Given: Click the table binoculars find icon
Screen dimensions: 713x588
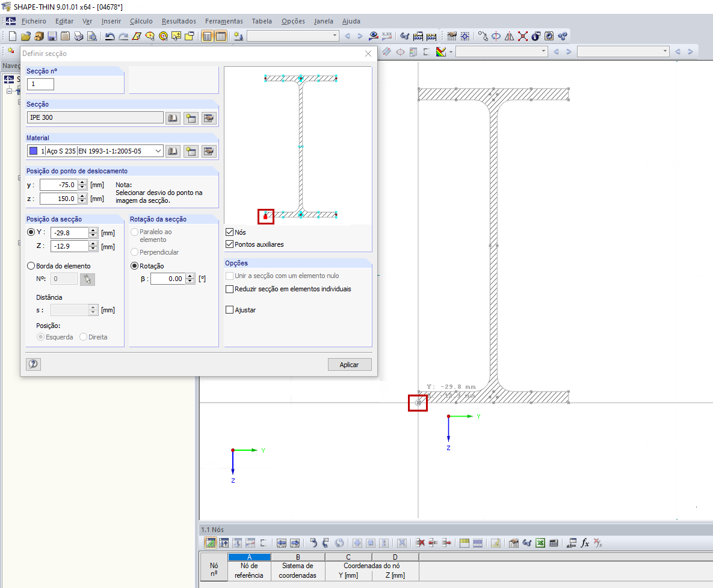Looking at the screenshot, I should [527, 543].
